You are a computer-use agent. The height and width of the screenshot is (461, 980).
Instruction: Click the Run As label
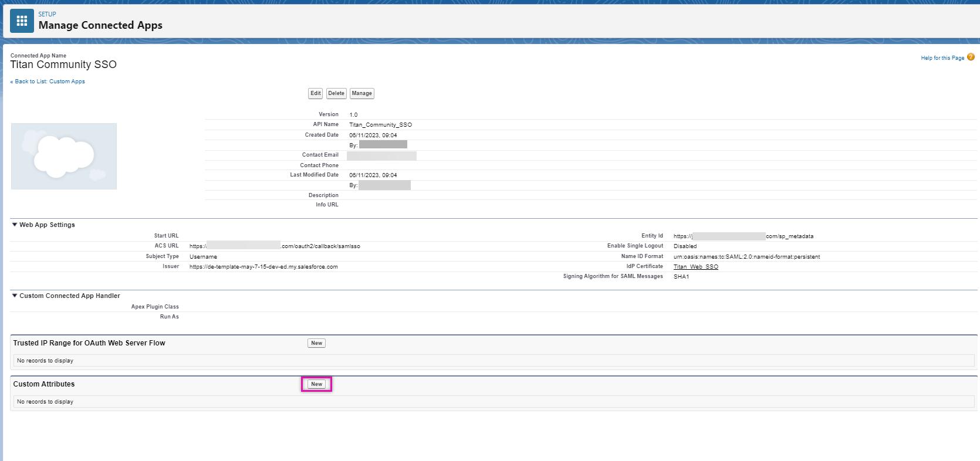point(170,317)
